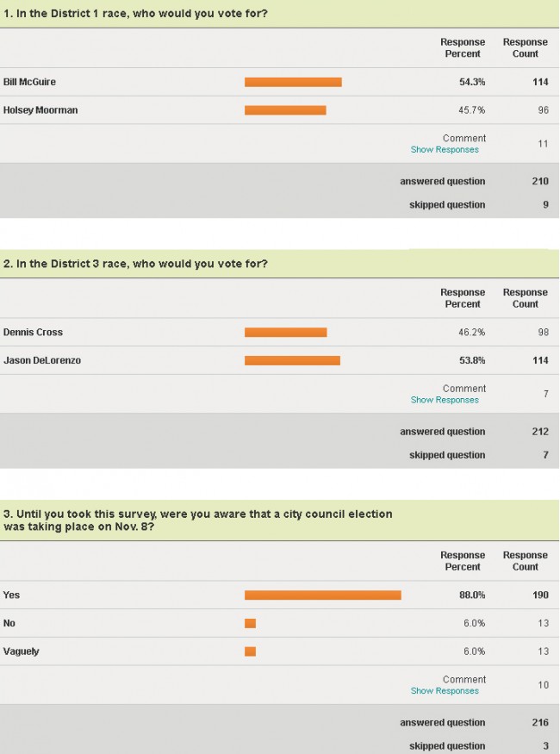Click the Holsey Moorman count of 96
Screen dimensions: 560x754
click(543, 110)
